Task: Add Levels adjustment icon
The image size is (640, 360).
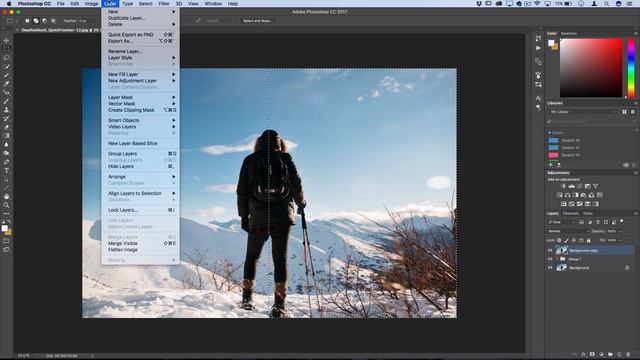Action: [571, 186]
